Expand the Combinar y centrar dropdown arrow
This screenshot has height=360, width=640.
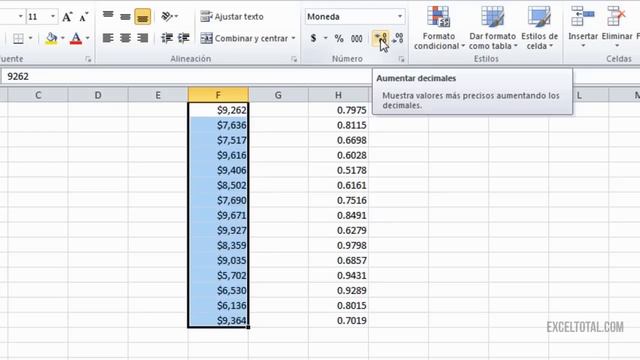click(x=293, y=38)
